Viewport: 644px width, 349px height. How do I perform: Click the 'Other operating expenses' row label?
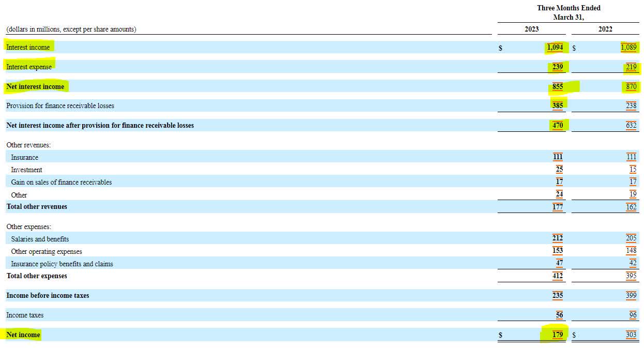point(47,251)
